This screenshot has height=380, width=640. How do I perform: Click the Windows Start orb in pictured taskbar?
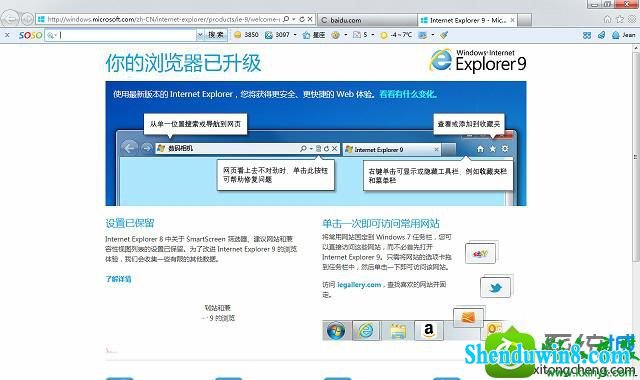336,330
